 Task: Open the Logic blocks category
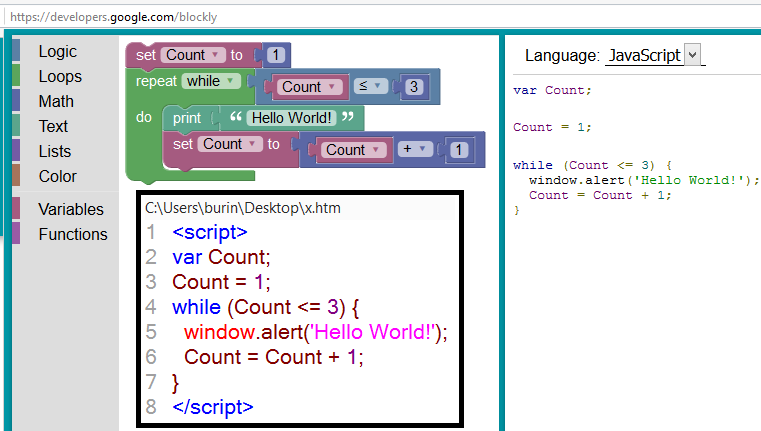click(x=57, y=52)
